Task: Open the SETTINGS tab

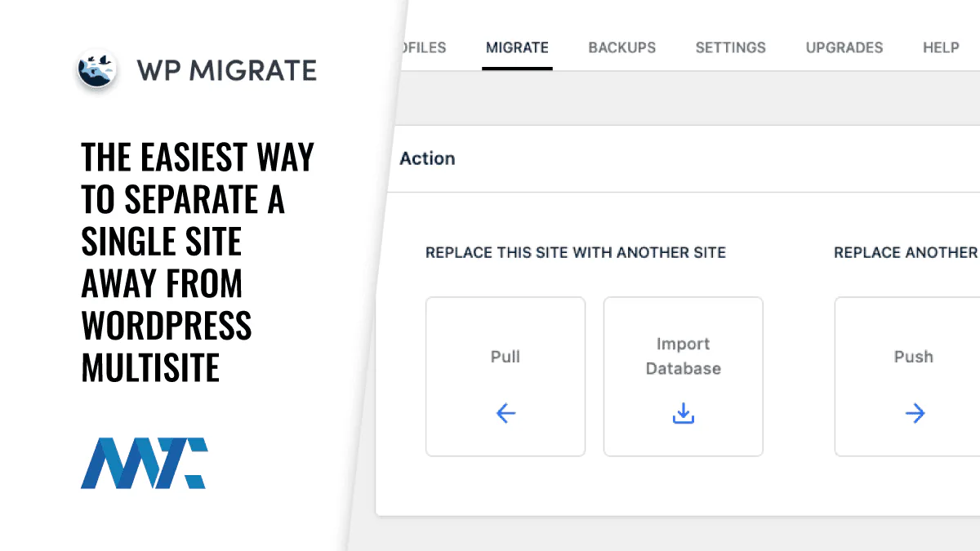Action: [730, 47]
